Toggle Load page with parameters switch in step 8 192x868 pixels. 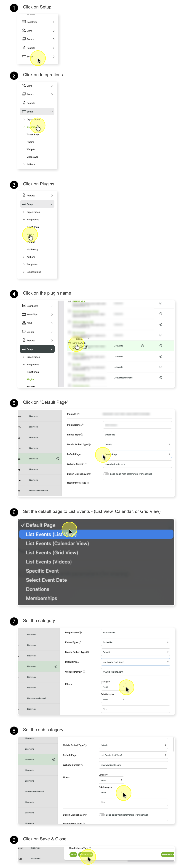[x=102, y=815]
